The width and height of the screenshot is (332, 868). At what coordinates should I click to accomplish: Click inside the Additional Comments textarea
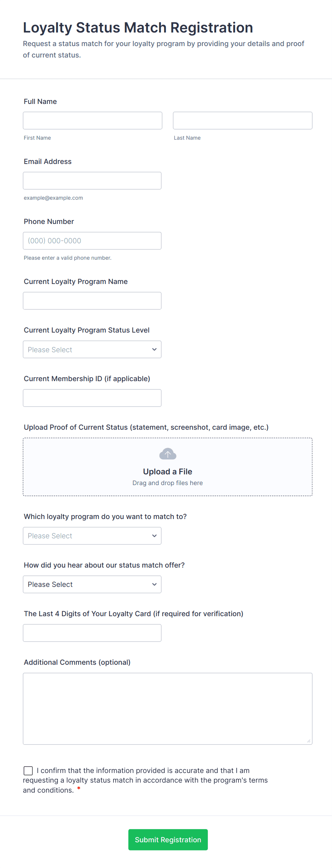(x=167, y=708)
